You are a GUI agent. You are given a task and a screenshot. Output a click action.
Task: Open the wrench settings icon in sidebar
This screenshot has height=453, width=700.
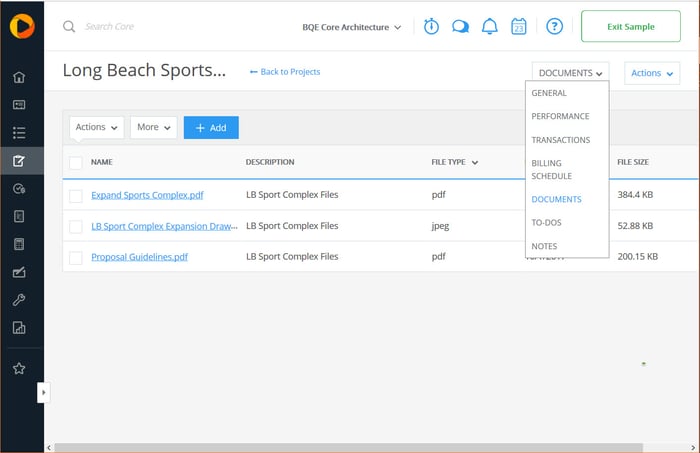pyautogui.click(x=19, y=300)
